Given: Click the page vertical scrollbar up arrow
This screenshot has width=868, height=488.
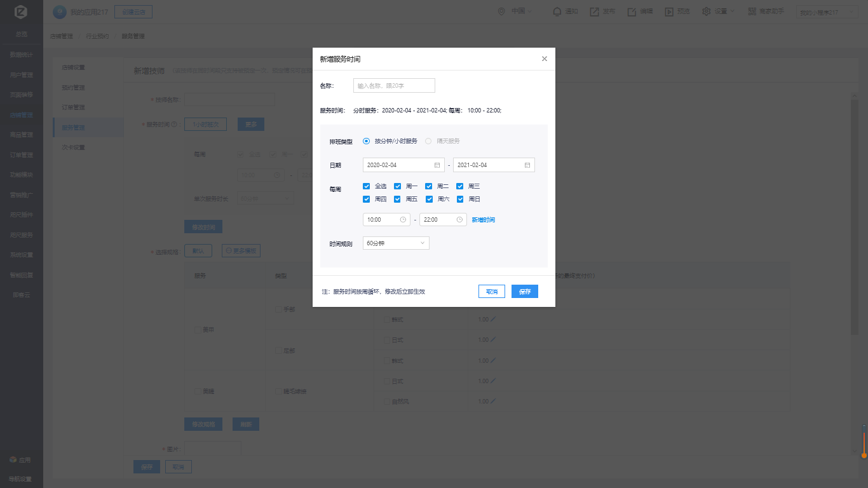Looking at the screenshot, I should (854, 95).
